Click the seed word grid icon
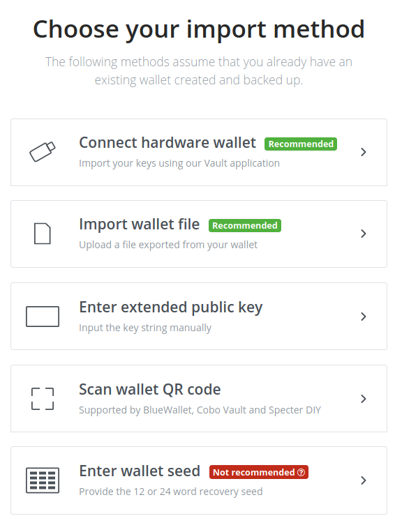The image size is (402, 532). pos(43,480)
